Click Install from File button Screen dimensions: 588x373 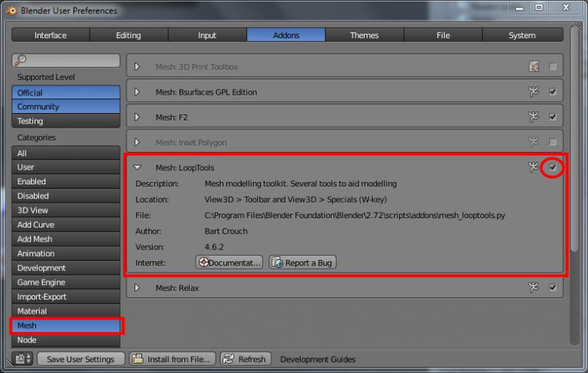pyautogui.click(x=173, y=359)
